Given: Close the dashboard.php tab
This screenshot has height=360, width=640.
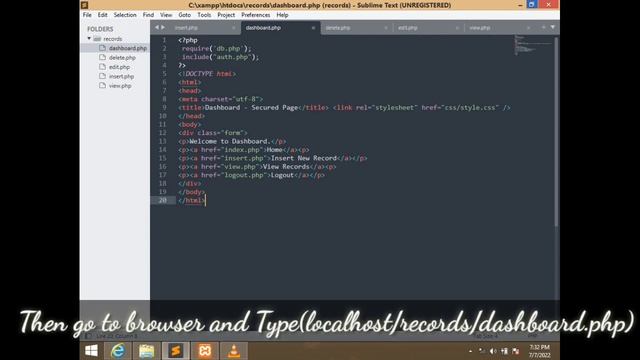Looking at the screenshot, I should (x=313, y=28).
